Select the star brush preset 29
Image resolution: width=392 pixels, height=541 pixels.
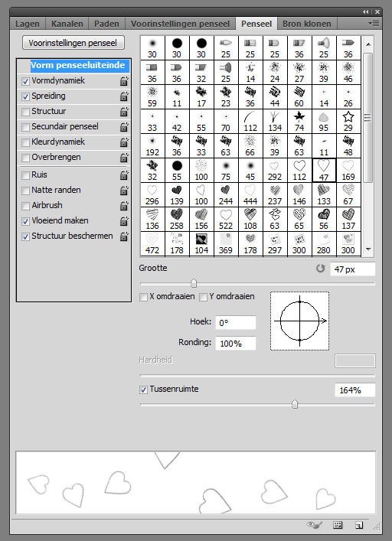click(348, 122)
